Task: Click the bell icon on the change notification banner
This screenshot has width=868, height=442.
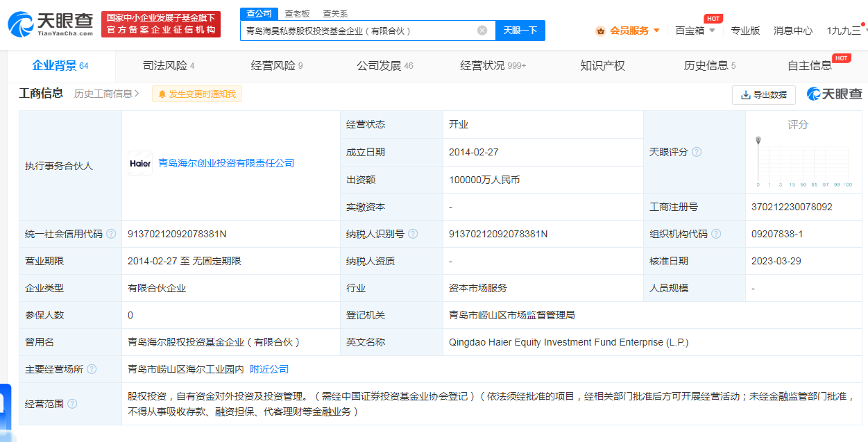Action: click(x=160, y=94)
